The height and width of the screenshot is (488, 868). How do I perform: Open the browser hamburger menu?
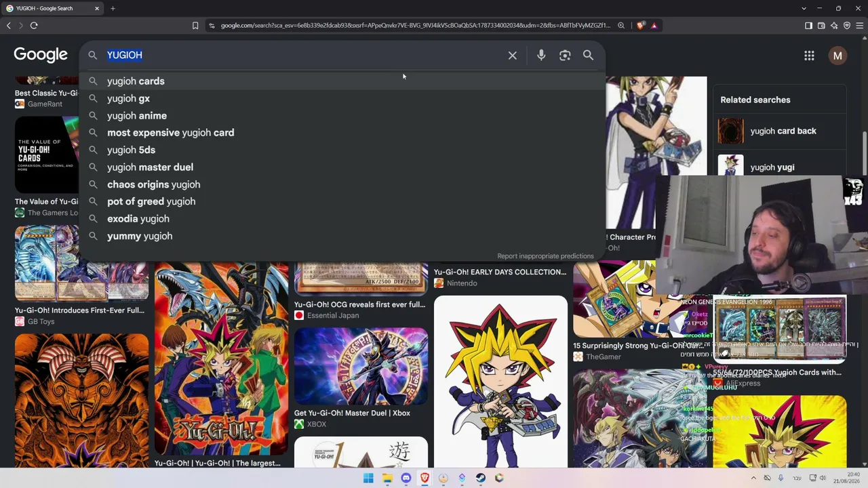point(860,26)
